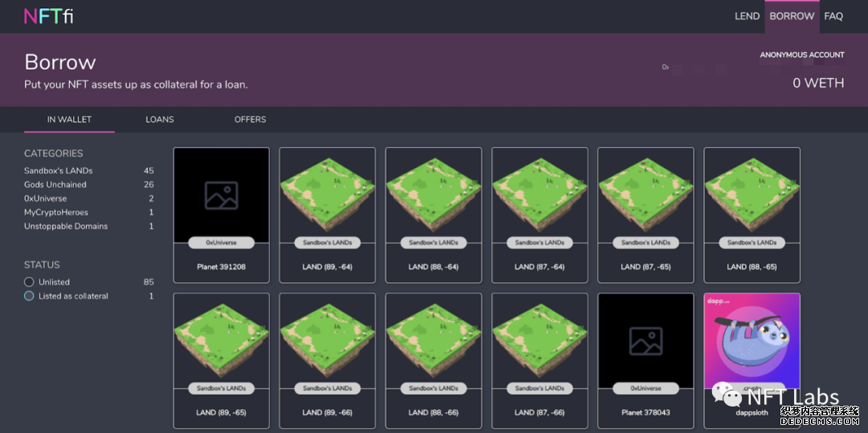Click the 0xUniverse tag on Planet 391208

click(x=222, y=243)
